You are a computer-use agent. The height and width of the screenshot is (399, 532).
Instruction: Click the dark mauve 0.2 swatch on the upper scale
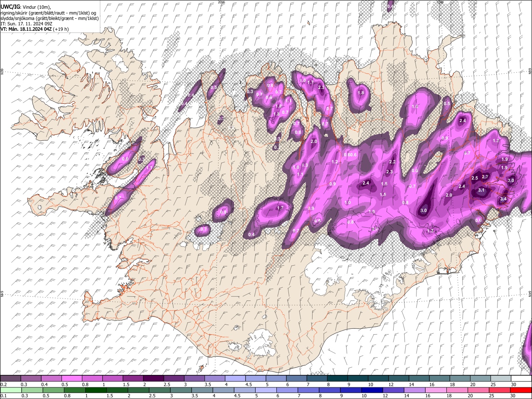click(10, 379)
